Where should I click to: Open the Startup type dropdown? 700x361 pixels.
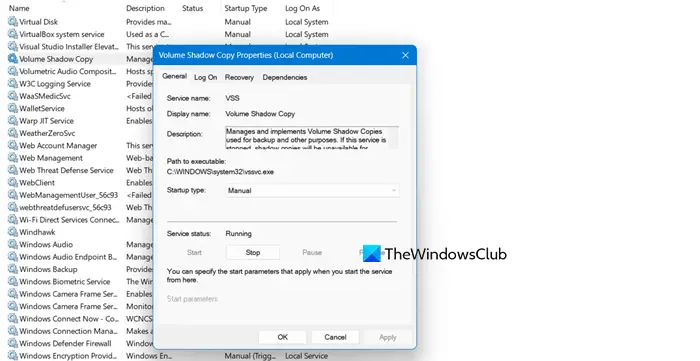[312, 191]
